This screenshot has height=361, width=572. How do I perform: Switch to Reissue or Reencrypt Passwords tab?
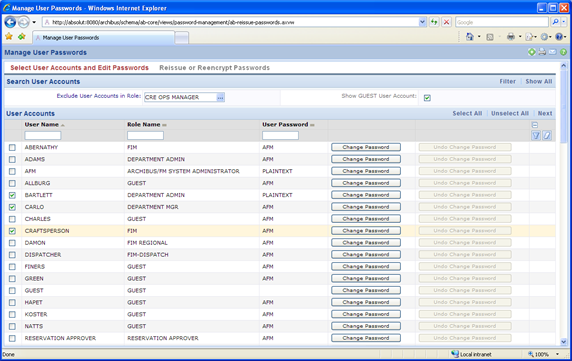214,68
